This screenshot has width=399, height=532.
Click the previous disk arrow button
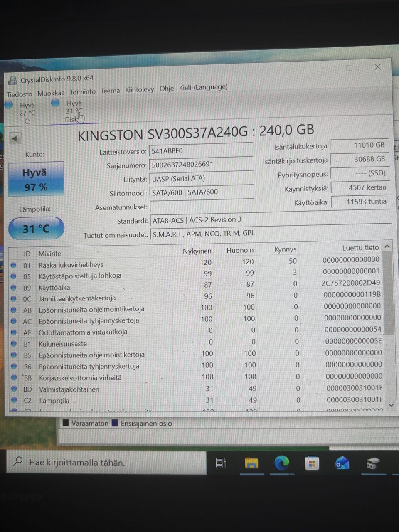tap(15, 138)
